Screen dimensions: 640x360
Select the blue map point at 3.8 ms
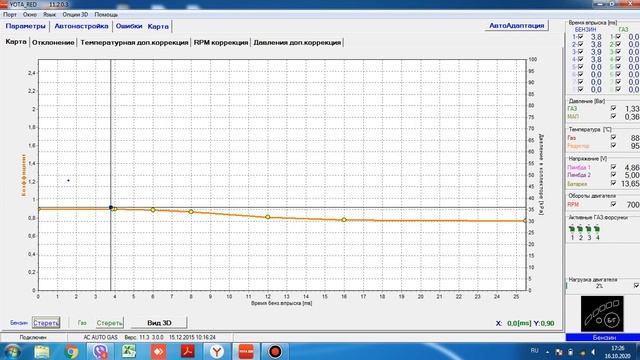pos(111,207)
